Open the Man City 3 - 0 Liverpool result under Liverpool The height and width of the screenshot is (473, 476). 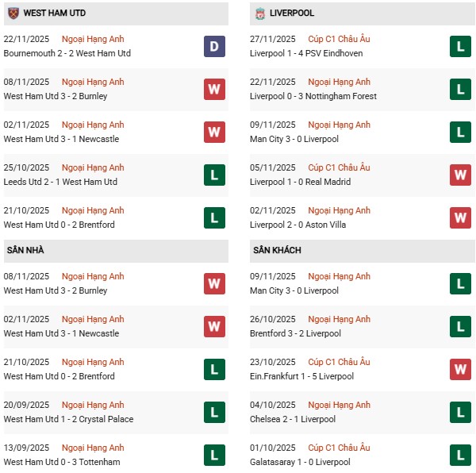point(294,140)
